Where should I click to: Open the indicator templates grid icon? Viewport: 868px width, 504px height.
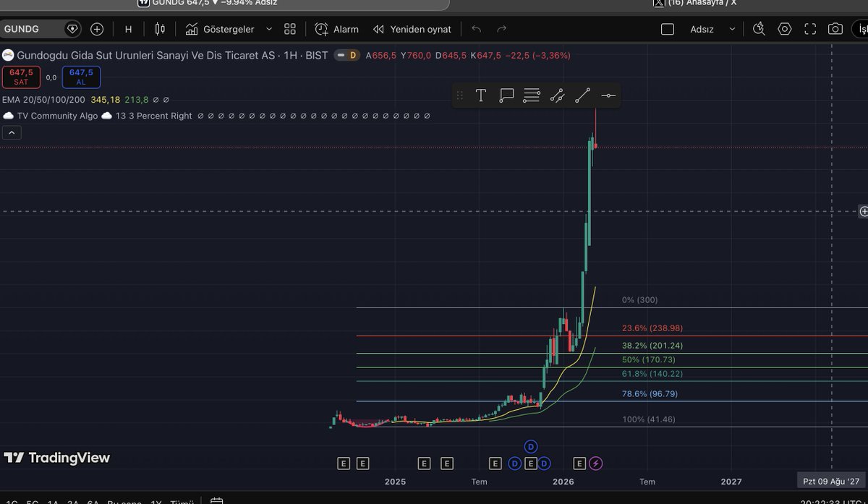click(290, 30)
